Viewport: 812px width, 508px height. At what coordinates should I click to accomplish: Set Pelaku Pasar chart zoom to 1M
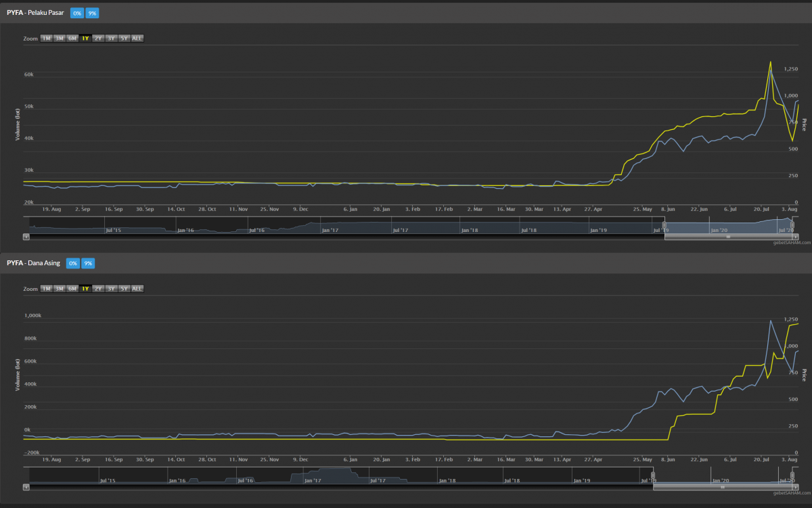47,39
